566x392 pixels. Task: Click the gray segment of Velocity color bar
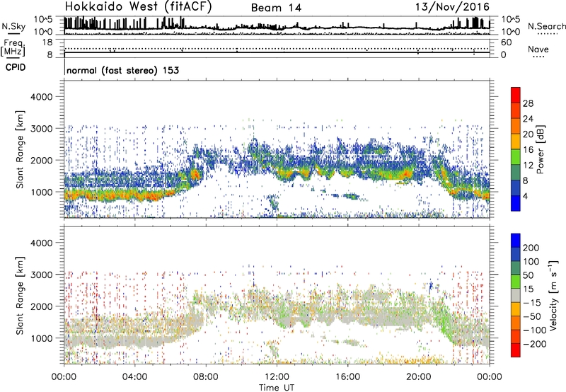tap(516, 295)
